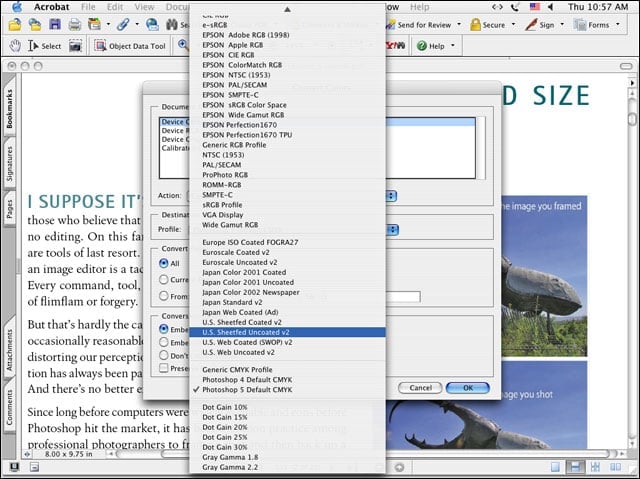This screenshot has width=640, height=479.
Task: Click the Secure padlock icon
Action: pos(475,24)
